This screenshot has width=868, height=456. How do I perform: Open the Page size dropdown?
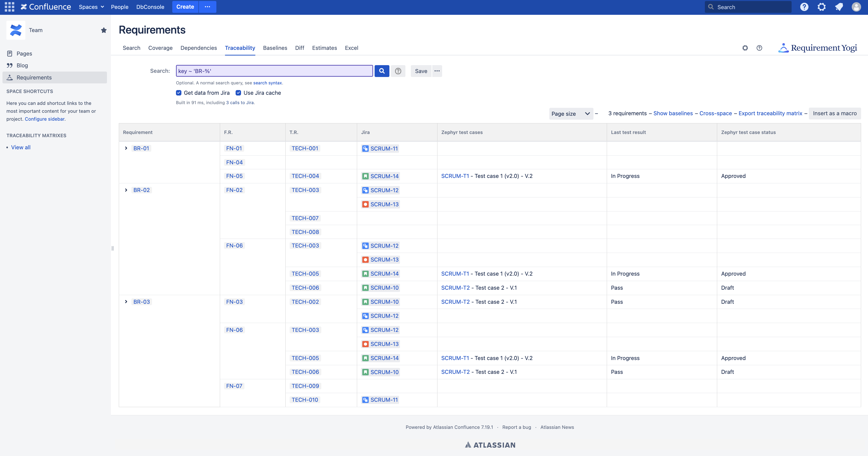(571, 113)
